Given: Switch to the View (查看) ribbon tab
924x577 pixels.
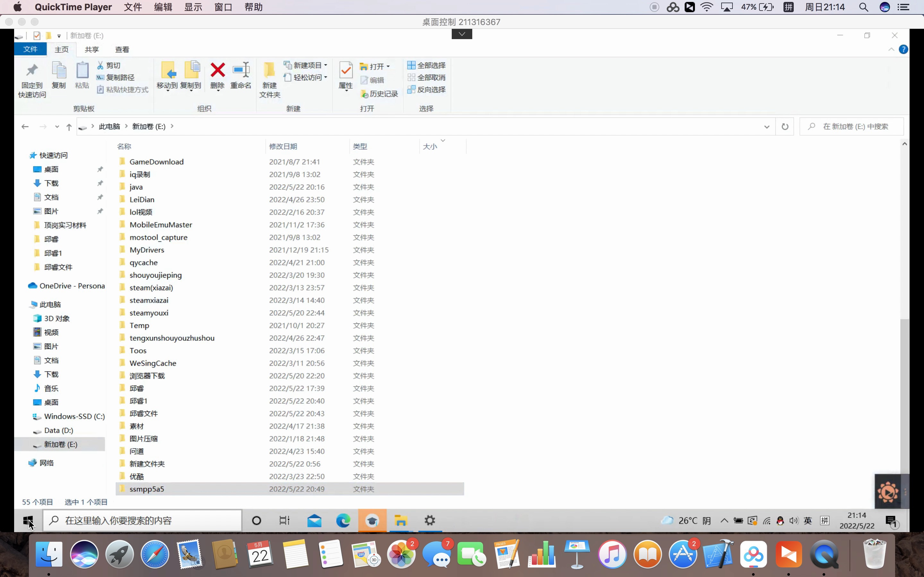Looking at the screenshot, I should (122, 50).
